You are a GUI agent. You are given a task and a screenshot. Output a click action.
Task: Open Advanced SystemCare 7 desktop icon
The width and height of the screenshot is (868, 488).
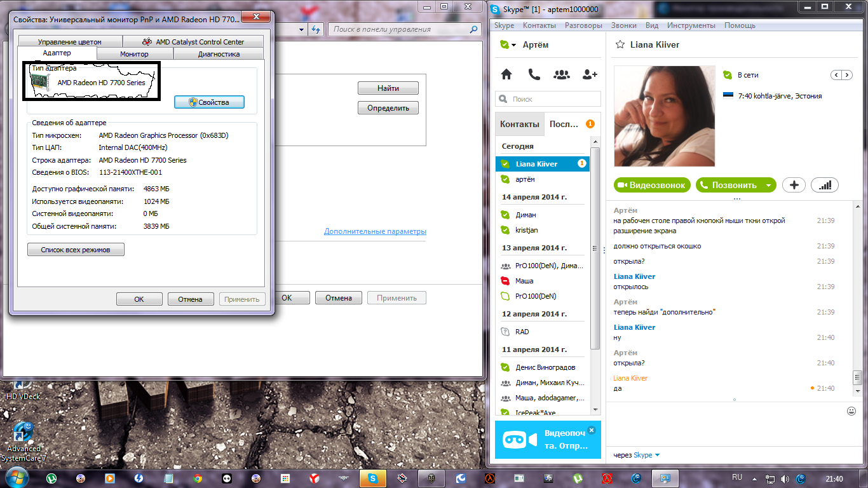(23, 442)
